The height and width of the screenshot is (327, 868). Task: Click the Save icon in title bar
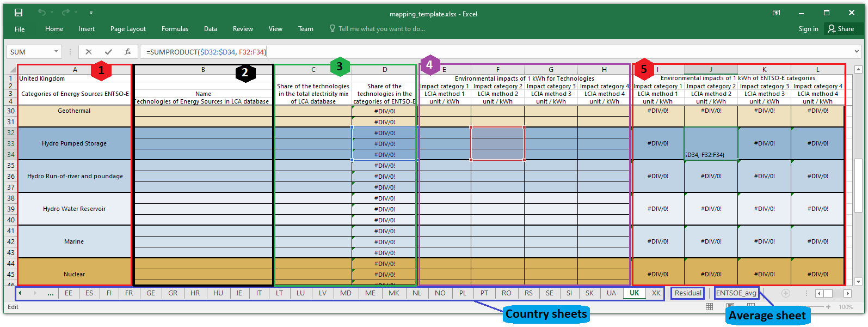coord(19,13)
